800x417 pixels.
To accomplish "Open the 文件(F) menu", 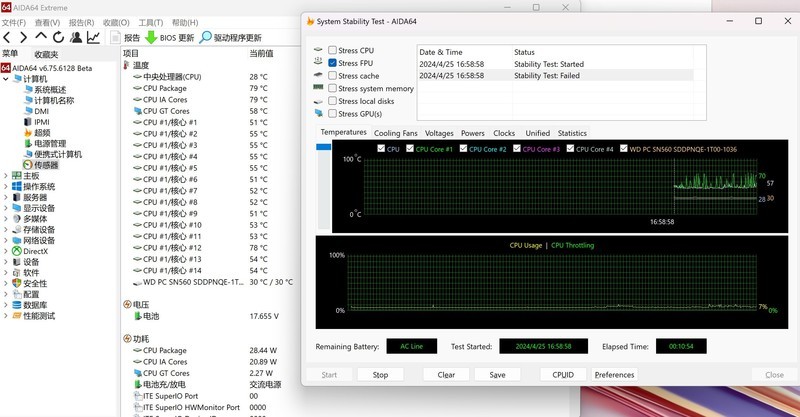I will [14, 22].
